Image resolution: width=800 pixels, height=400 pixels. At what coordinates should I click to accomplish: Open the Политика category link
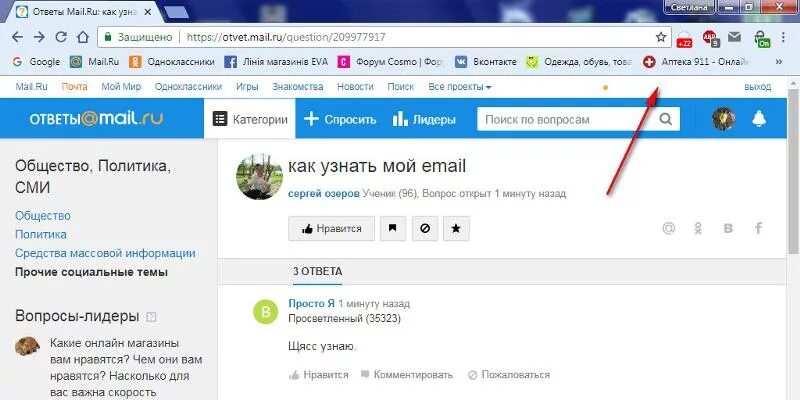41,235
